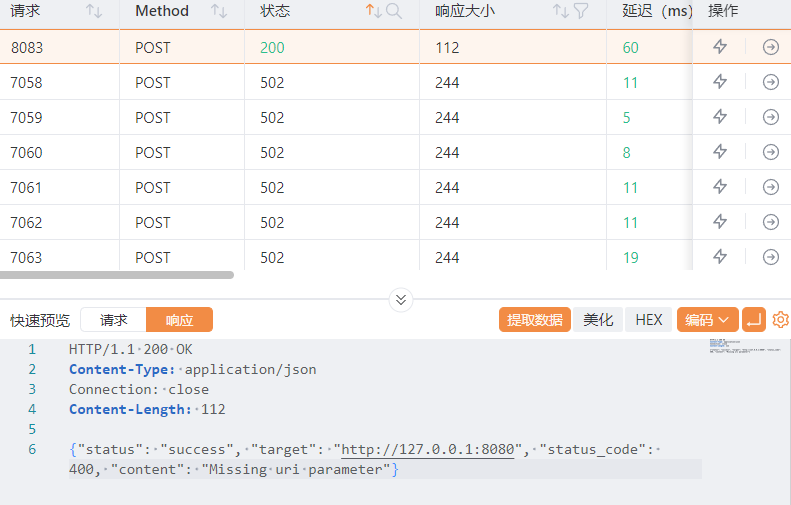Click line number 6 in gutter
Screen dimensions: 791x505
[x=32, y=449]
